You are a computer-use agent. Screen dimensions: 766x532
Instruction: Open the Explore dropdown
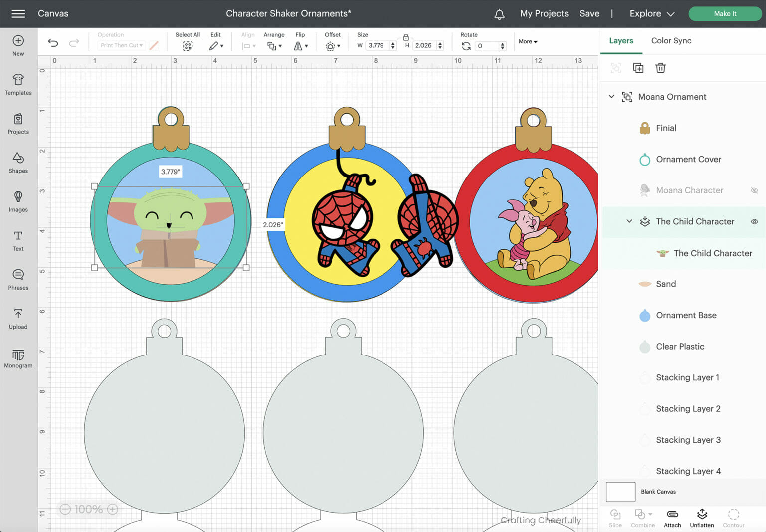point(651,13)
